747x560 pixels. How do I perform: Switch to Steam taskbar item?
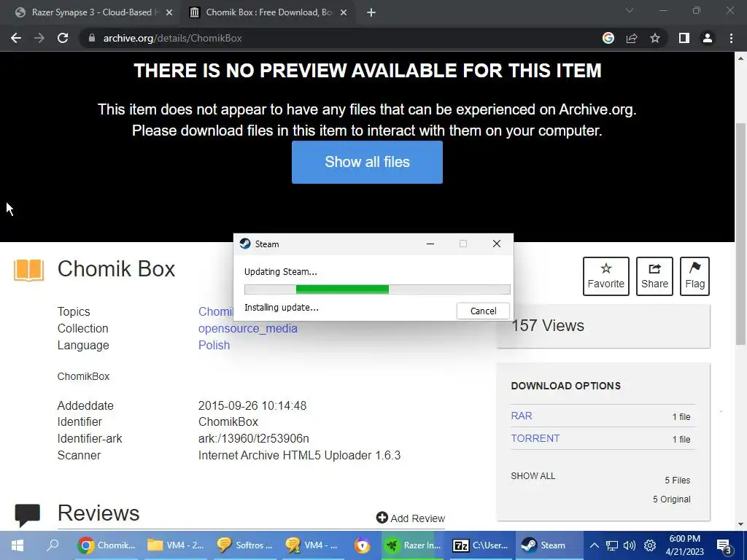pyautogui.click(x=549, y=545)
